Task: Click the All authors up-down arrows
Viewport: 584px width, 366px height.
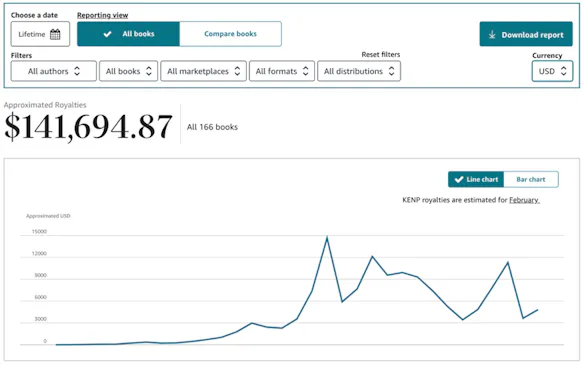Action: pyautogui.click(x=77, y=71)
